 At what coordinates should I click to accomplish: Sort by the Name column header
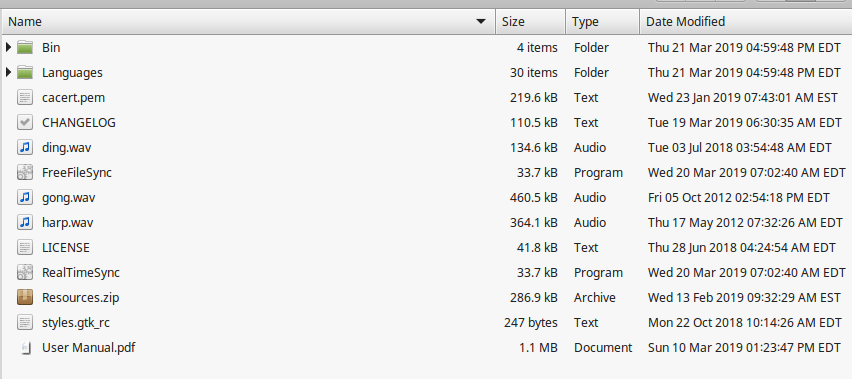click(x=248, y=22)
